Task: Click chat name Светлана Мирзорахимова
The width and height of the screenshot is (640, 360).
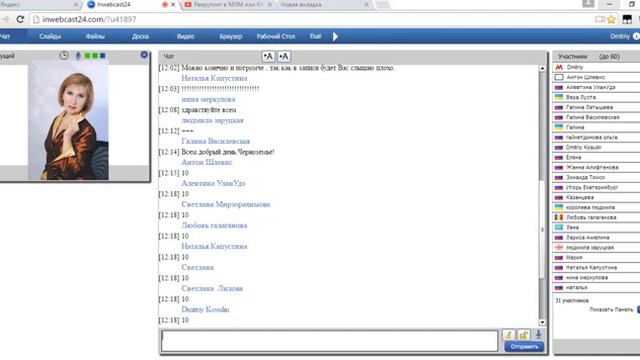Action: [226, 204]
